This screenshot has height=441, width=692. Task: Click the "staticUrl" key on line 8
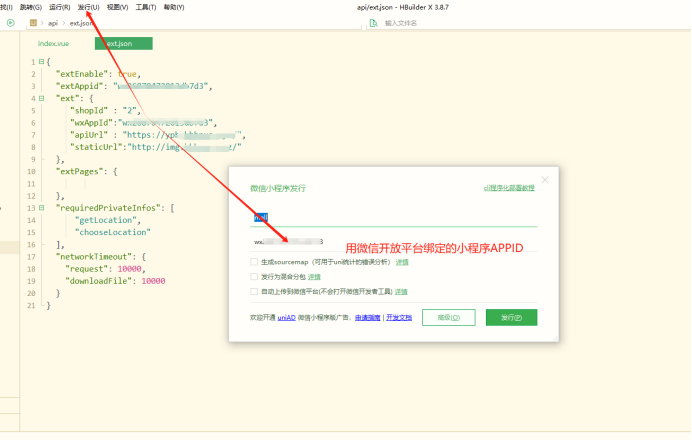96,147
